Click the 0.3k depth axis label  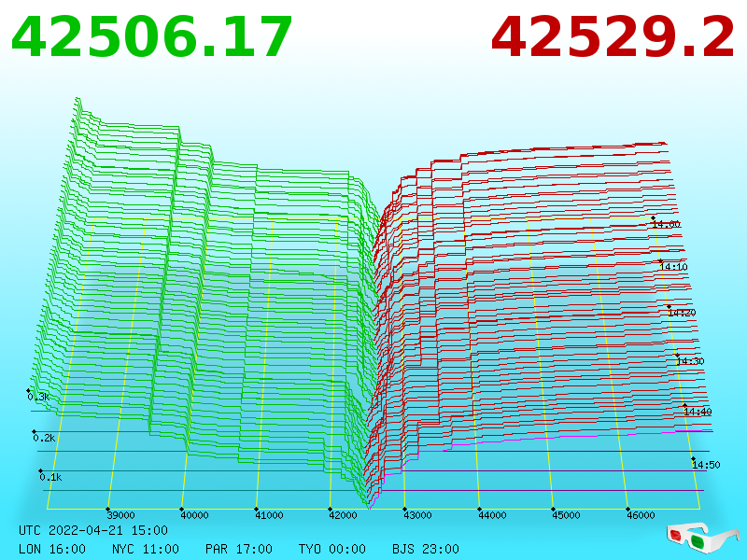[38, 397]
